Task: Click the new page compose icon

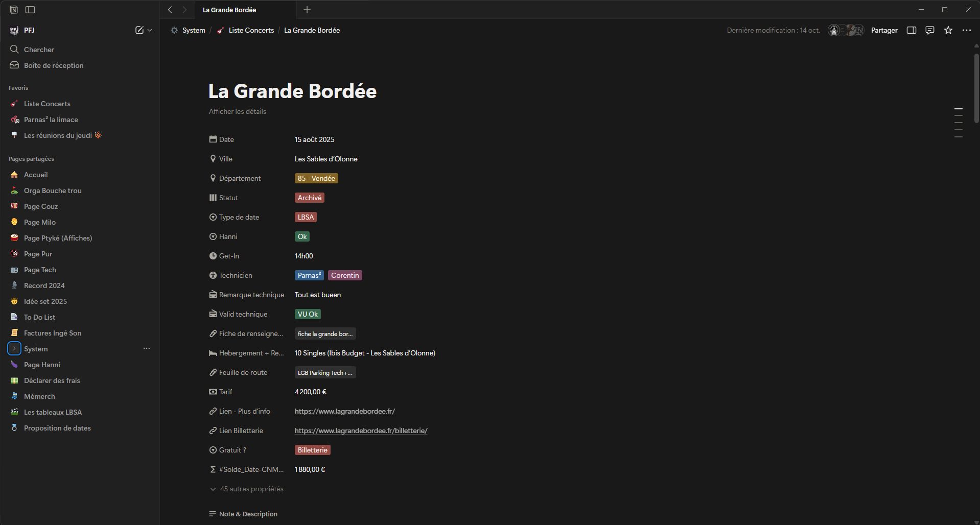Action: click(x=139, y=30)
